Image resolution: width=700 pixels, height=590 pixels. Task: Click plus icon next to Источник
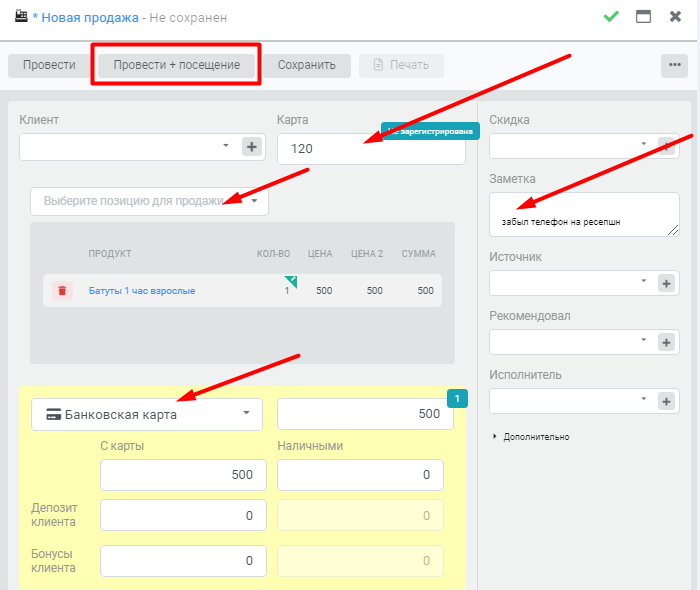coord(666,283)
